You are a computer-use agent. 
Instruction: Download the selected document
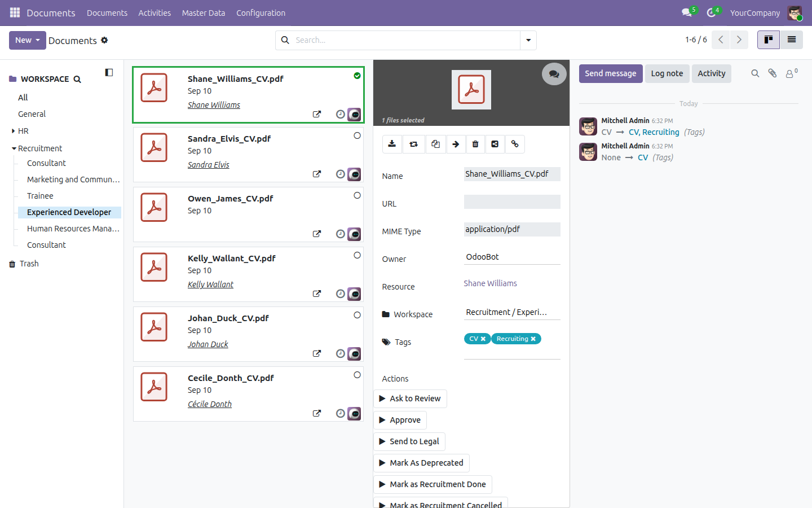click(x=392, y=144)
